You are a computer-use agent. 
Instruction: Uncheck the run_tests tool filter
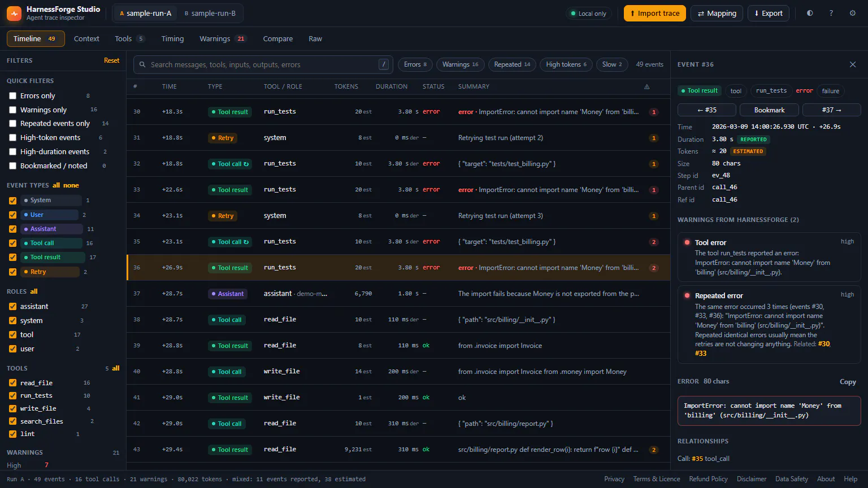pos(12,395)
